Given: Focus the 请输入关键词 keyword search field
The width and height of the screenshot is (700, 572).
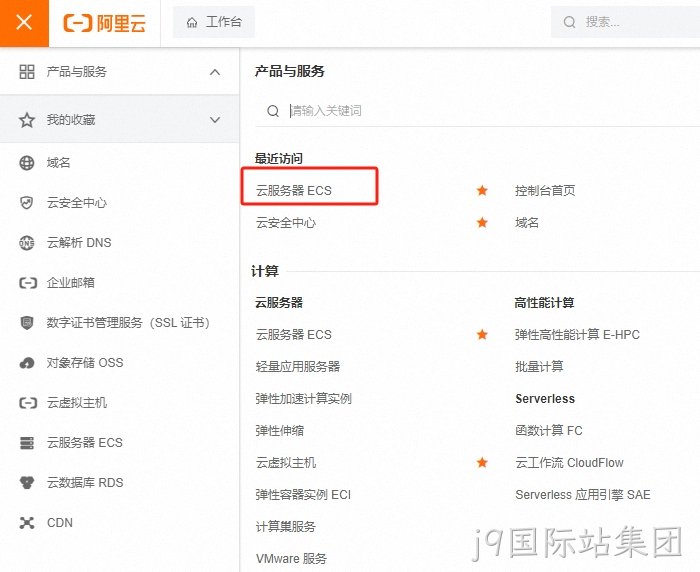Looking at the screenshot, I should pos(478,110).
